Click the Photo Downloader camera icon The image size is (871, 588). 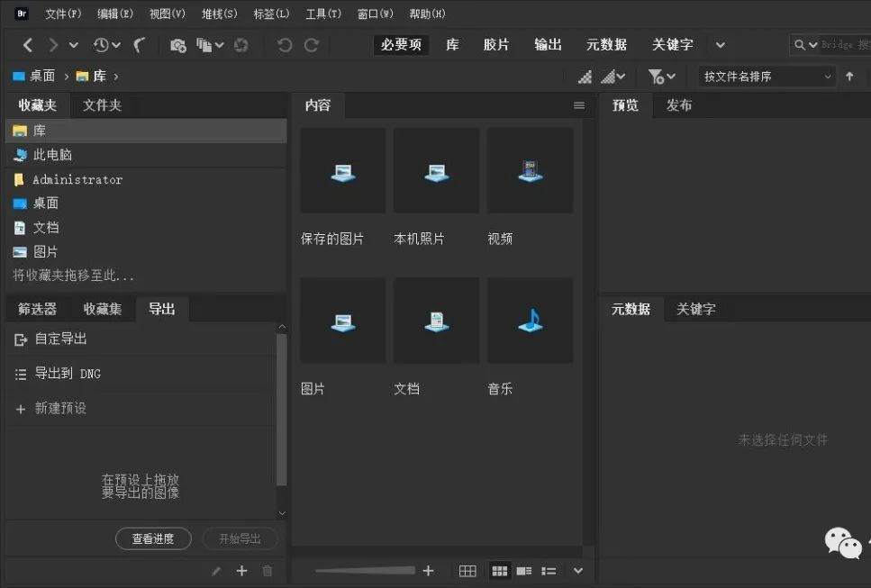(x=179, y=44)
